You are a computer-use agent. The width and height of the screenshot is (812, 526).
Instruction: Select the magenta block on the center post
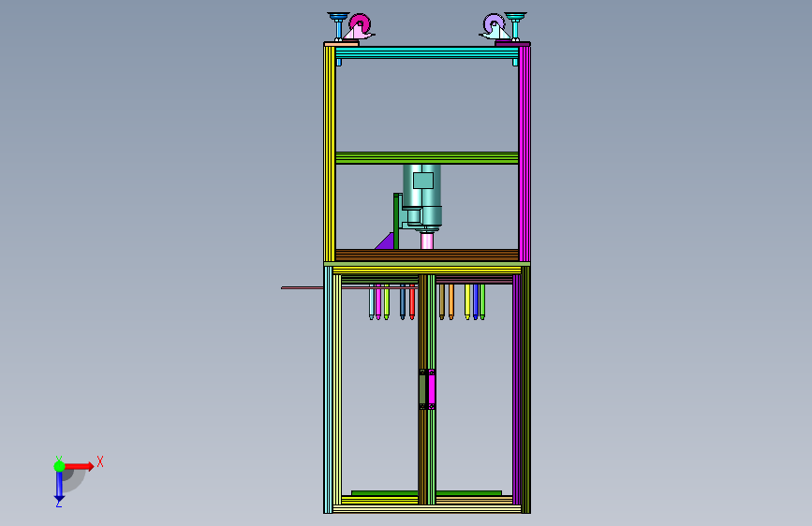pos(432,389)
